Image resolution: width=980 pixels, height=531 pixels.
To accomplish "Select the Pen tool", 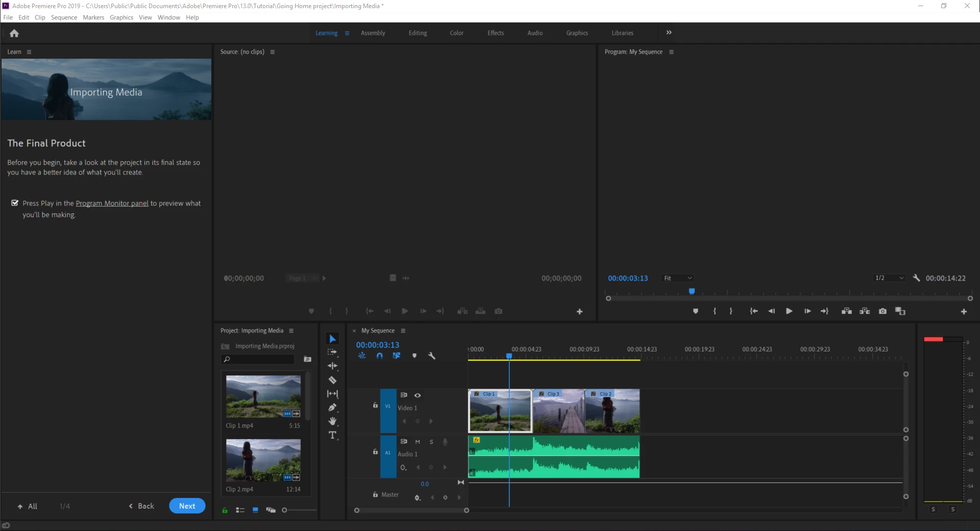I will [332, 408].
